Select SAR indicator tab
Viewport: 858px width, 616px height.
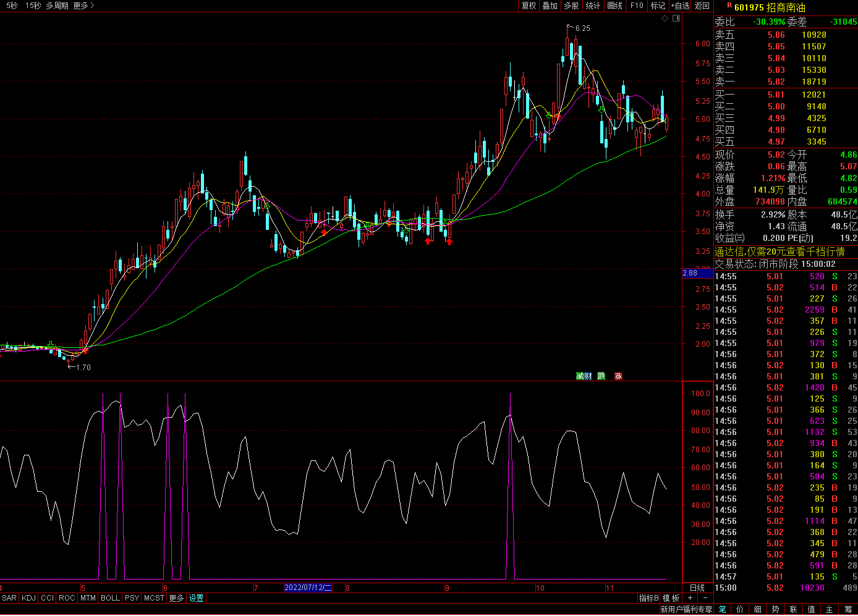[9, 598]
